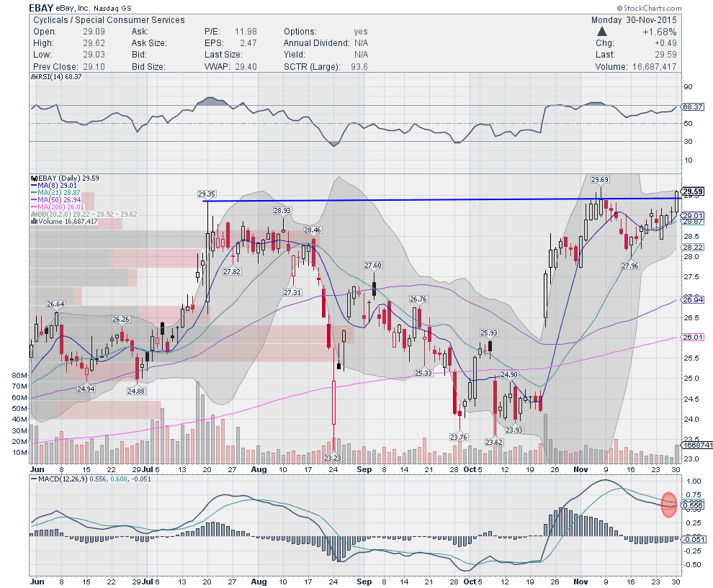Click the 26.26 price annotation
The height and width of the screenshot is (588, 713).
click(x=121, y=320)
